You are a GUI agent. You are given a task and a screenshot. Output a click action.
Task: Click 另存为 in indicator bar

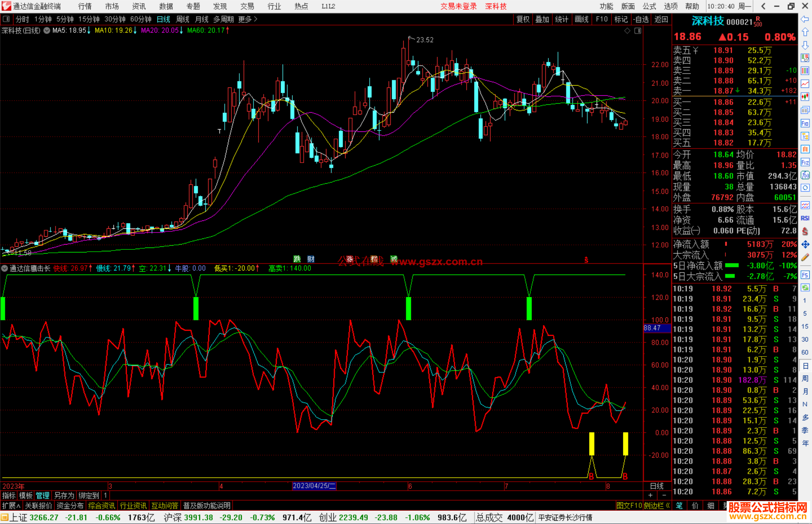[x=64, y=495]
